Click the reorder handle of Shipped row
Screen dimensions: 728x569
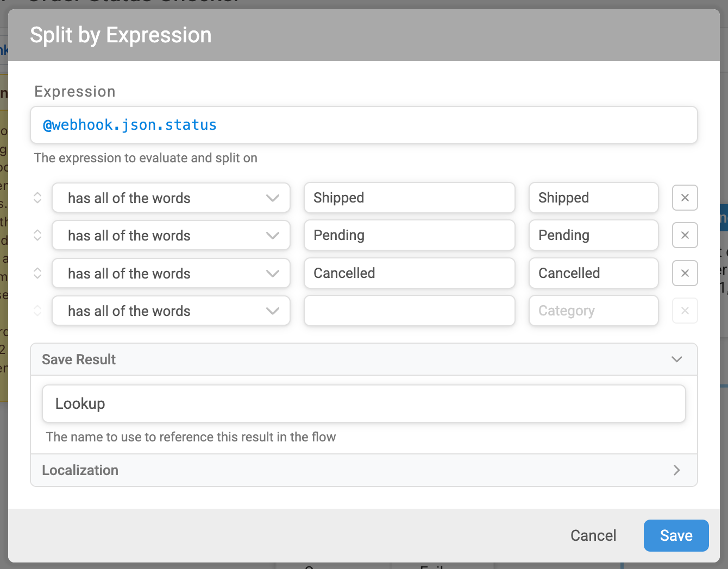pyautogui.click(x=37, y=198)
